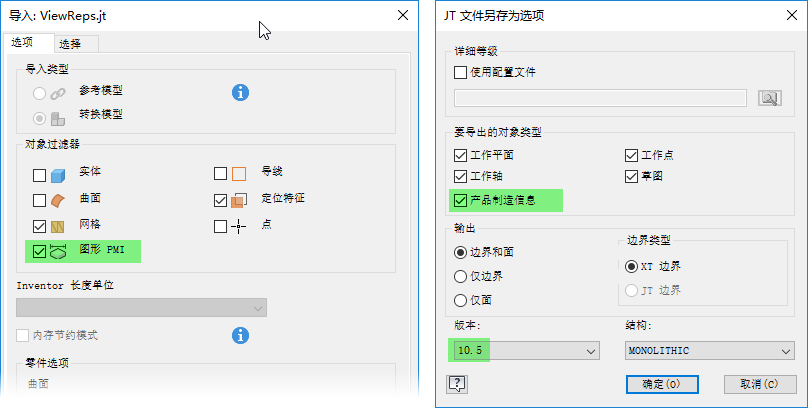Image resolution: width=808 pixels, height=408 pixels.
Task: Select the 仅边界 radio button
Action: (461, 276)
